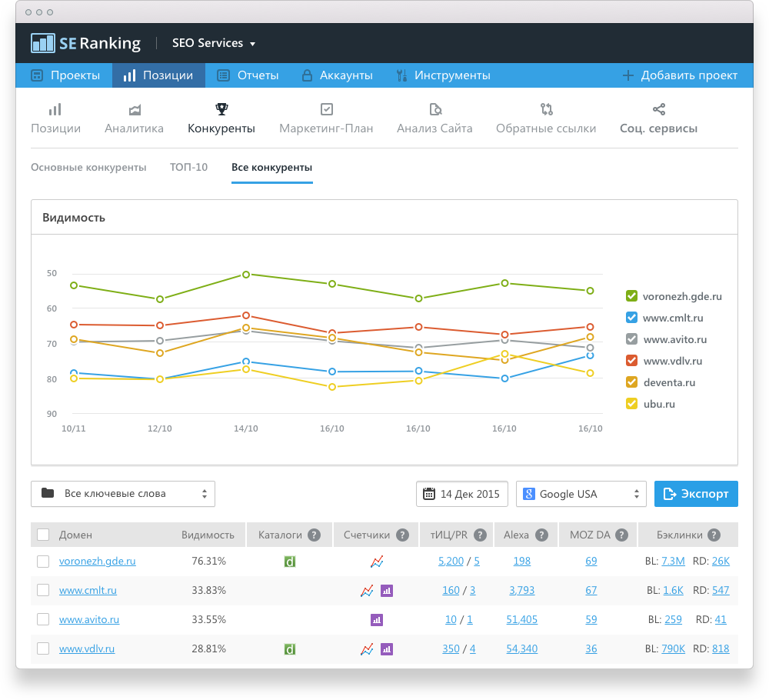This screenshot has height=700, width=769.
Task: Show the тИЦ/PR column help tooltip
Action: click(x=480, y=535)
